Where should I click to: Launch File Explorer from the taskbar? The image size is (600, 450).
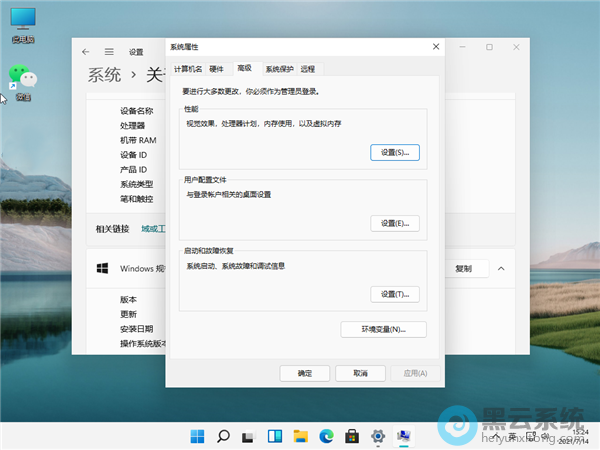(300, 436)
